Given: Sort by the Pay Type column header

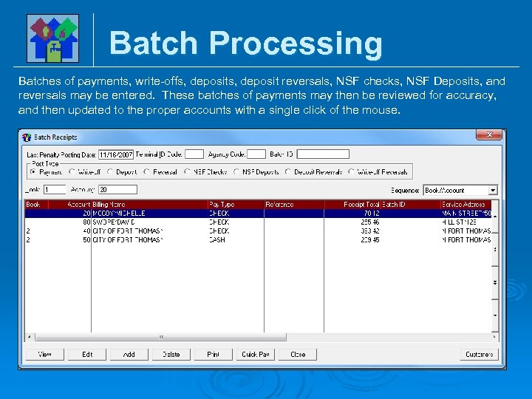Looking at the screenshot, I should pyautogui.click(x=236, y=205).
